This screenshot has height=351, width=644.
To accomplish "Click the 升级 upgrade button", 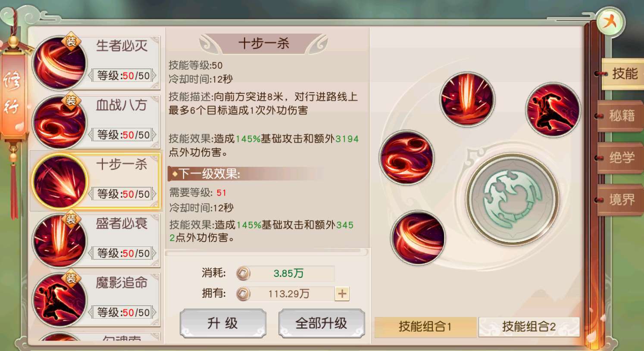I will coord(223,323).
